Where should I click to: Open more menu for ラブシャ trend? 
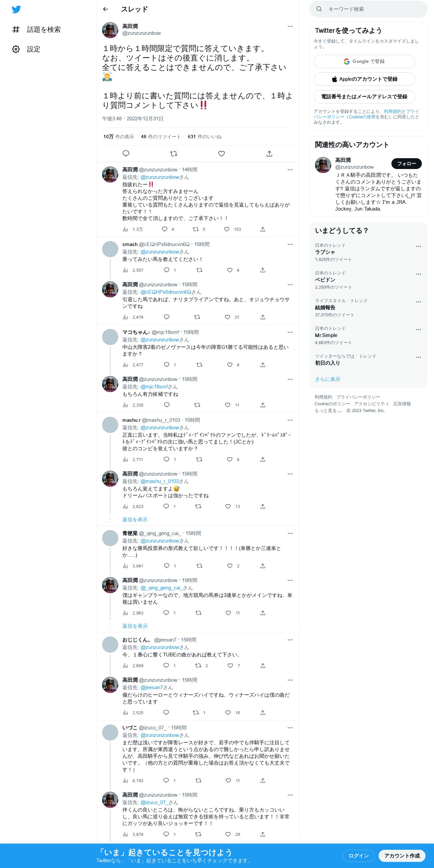[418, 246]
